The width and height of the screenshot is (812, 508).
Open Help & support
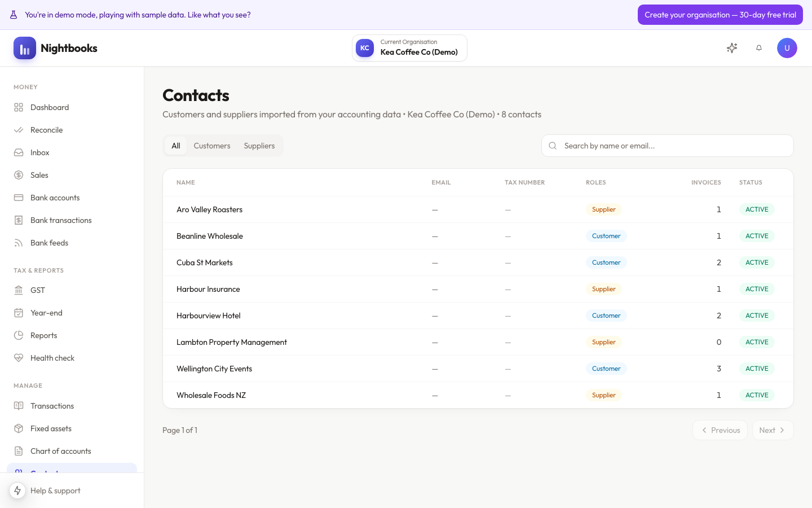pos(55,491)
